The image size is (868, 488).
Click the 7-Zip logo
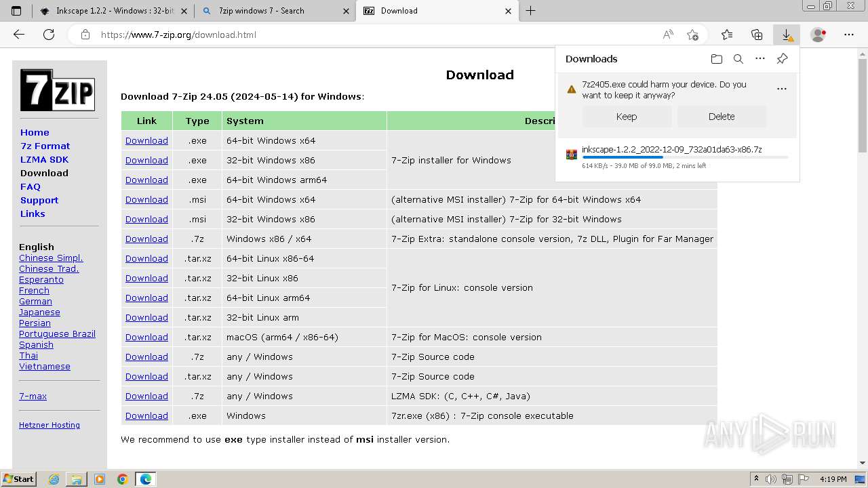click(x=57, y=90)
